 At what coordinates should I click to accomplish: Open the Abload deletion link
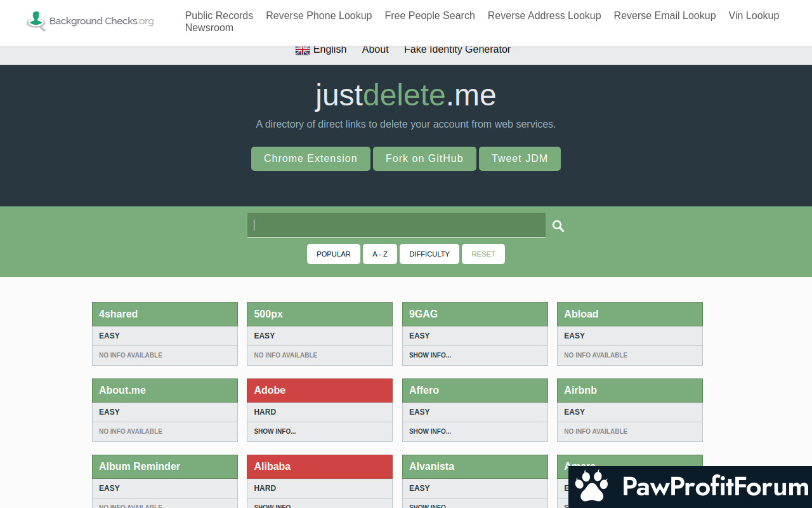coord(630,314)
